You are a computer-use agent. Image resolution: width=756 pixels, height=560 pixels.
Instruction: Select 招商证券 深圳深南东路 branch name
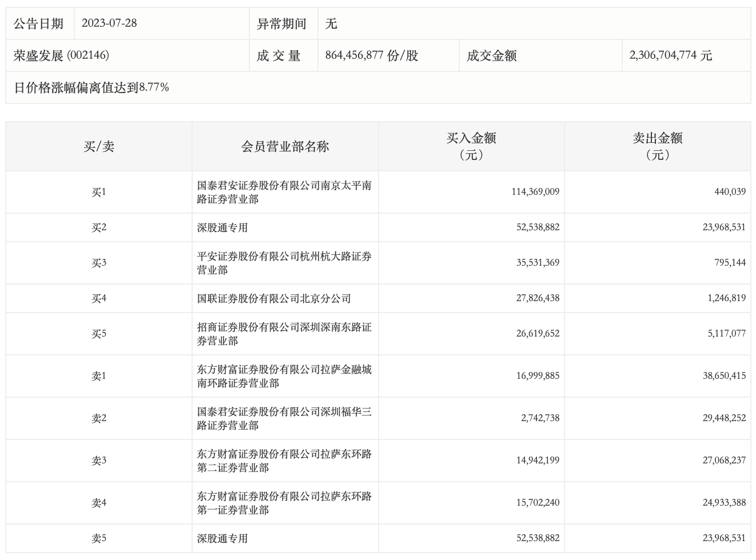pyautogui.click(x=284, y=334)
